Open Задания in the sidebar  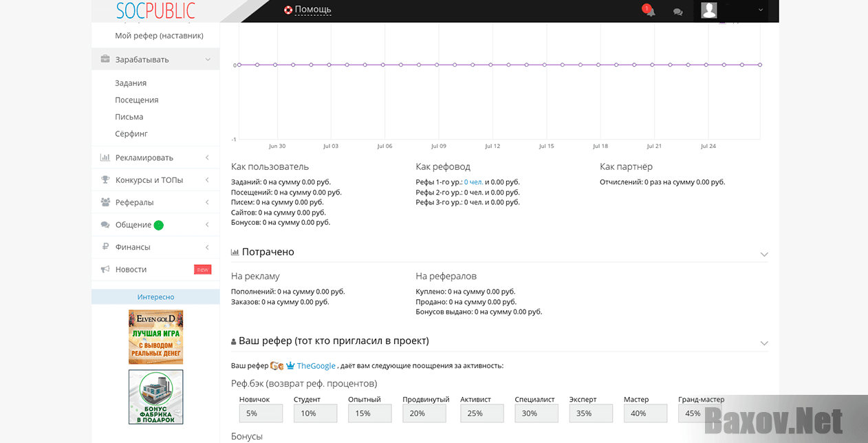tap(131, 83)
